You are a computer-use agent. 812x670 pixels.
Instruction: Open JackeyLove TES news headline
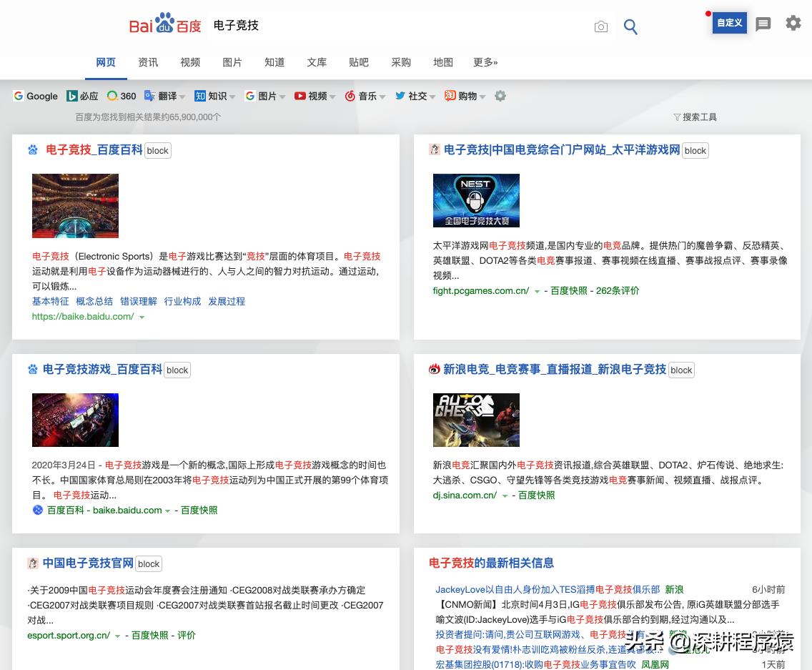coord(548,590)
